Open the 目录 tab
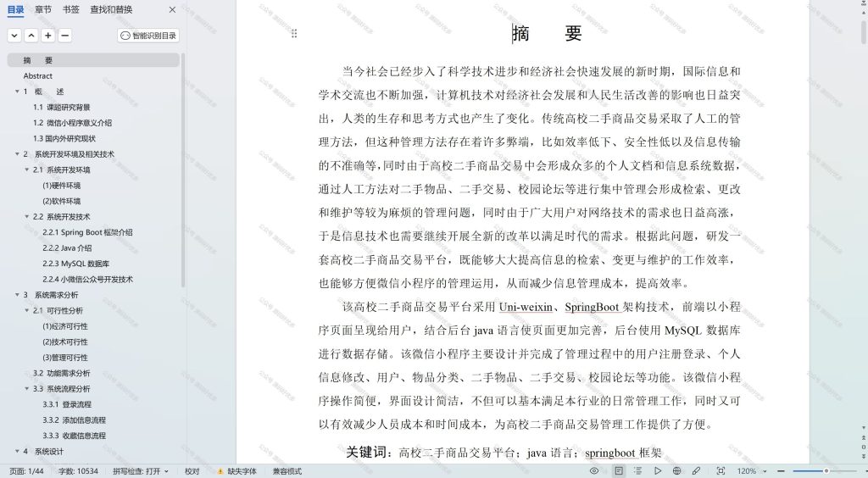This screenshot has width=868, height=478. click(15, 9)
